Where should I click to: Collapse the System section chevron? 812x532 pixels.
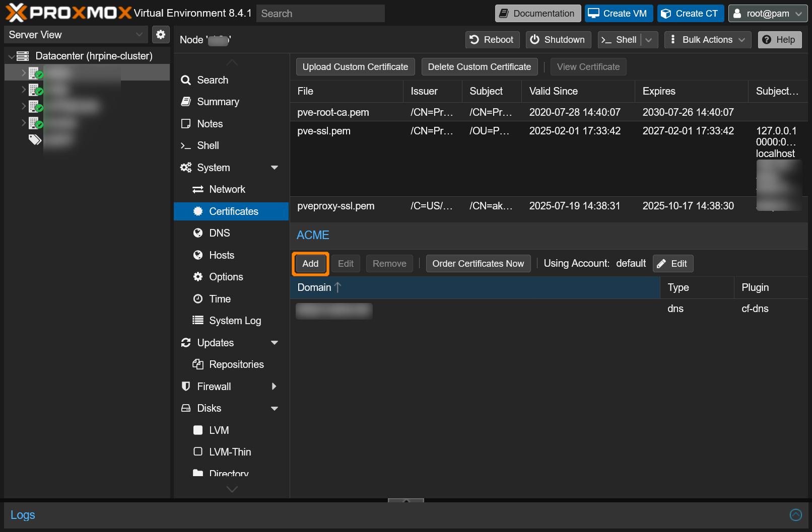275,168
